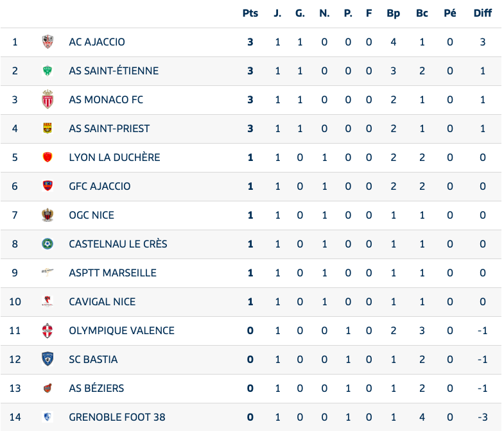This screenshot has width=504, height=431.
Task: Click the AS Saint-Étienne green crest
Action: tap(48, 71)
